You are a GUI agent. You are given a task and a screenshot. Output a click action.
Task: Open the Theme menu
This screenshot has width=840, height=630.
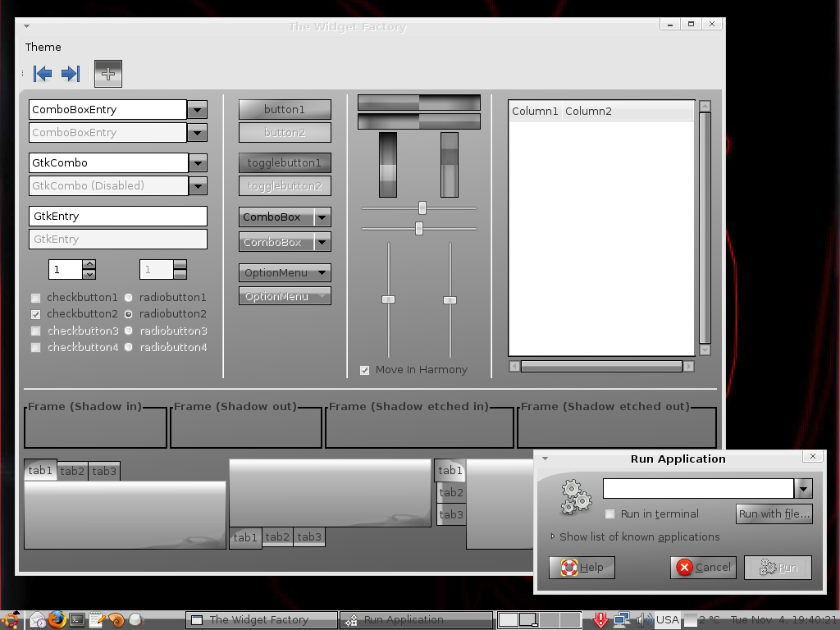click(43, 47)
